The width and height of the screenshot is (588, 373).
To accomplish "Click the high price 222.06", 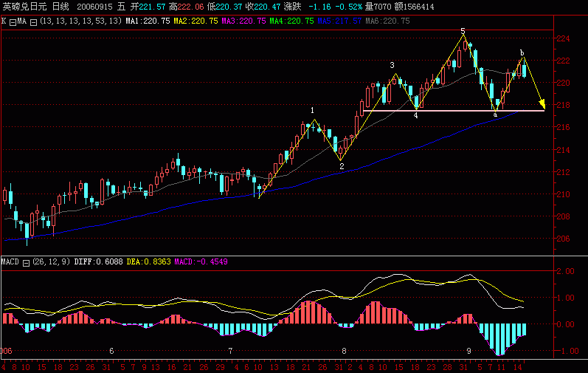I will (x=191, y=7).
